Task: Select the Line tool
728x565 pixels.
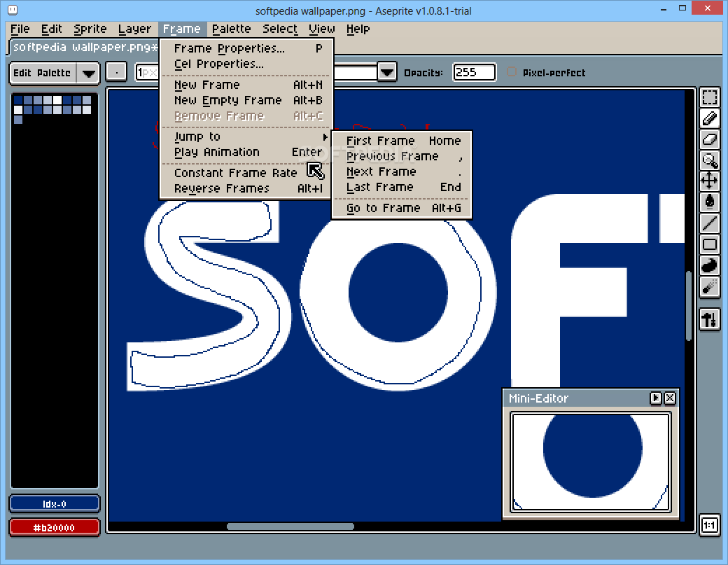Action: click(x=709, y=223)
